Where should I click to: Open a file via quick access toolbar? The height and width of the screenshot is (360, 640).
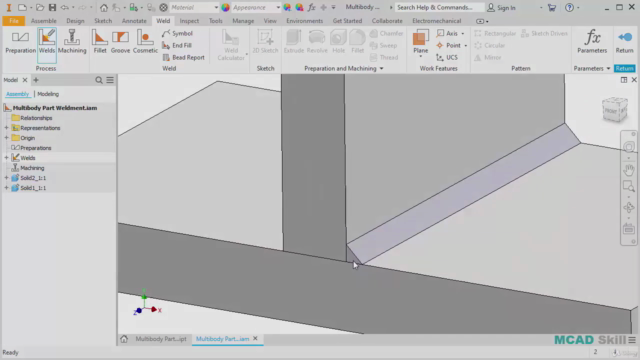(40, 7)
